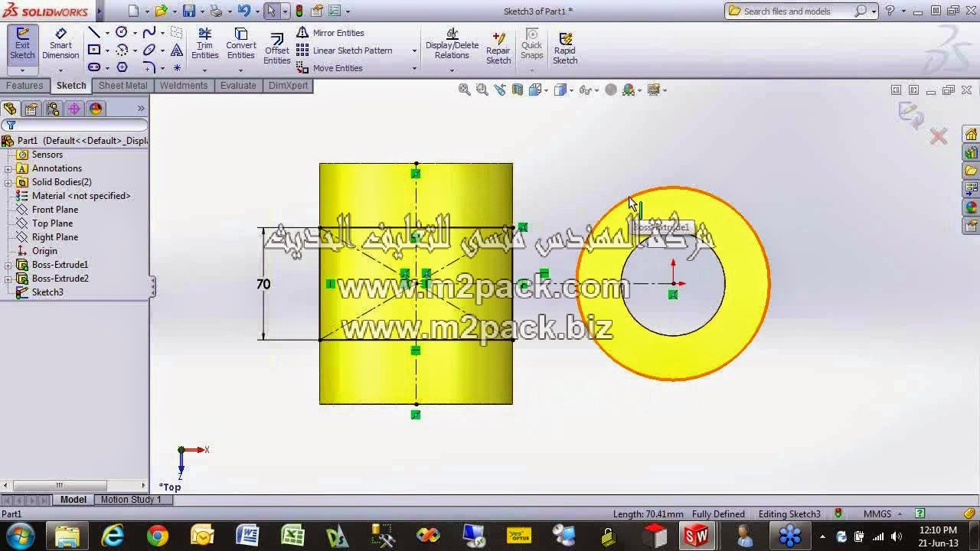
Task: Open the MMGS units dropdown
Action: pyautogui.click(x=883, y=514)
